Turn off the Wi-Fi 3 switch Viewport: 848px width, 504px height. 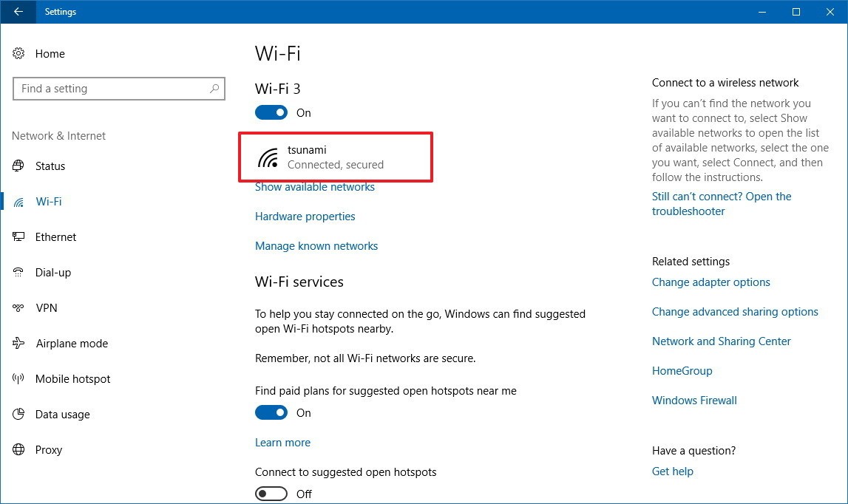click(271, 112)
